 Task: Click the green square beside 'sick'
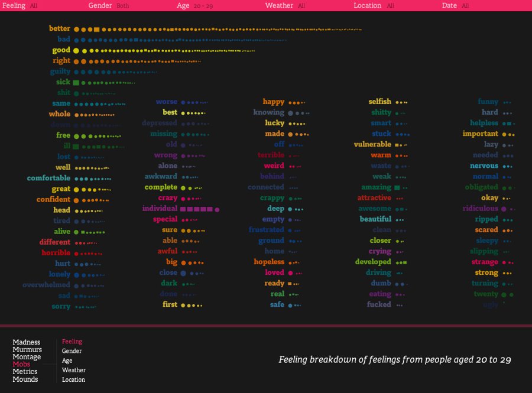76,83
